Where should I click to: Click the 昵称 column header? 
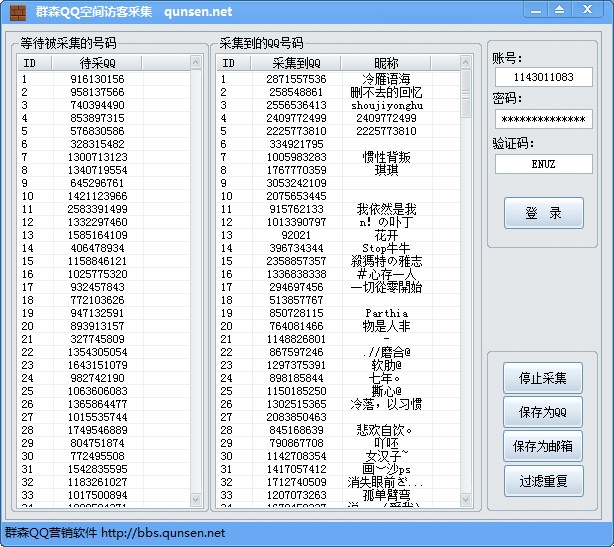386,63
